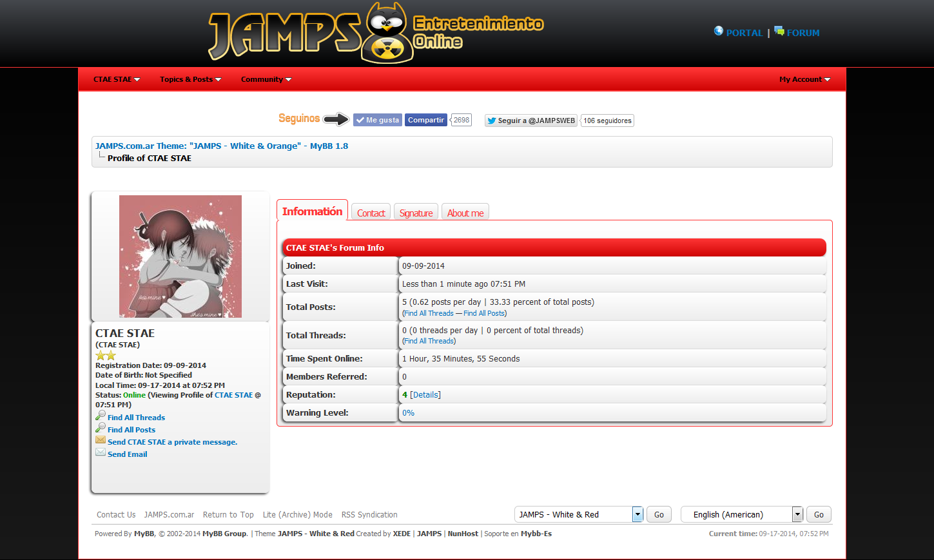The image size is (934, 560).
Task: Expand the Community menu
Action: (266, 79)
